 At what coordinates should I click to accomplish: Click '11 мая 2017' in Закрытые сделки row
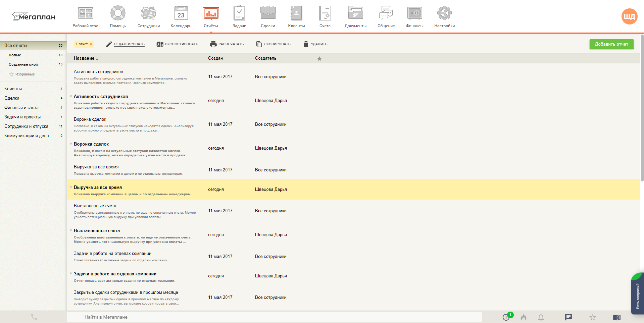(220, 298)
